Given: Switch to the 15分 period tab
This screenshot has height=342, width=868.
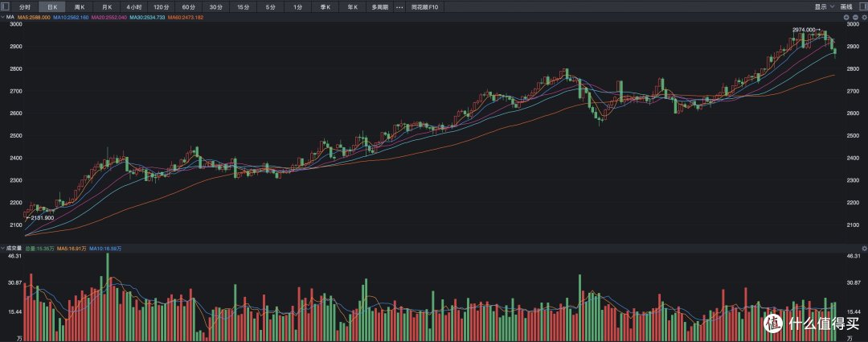Looking at the screenshot, I should point(243,7).
